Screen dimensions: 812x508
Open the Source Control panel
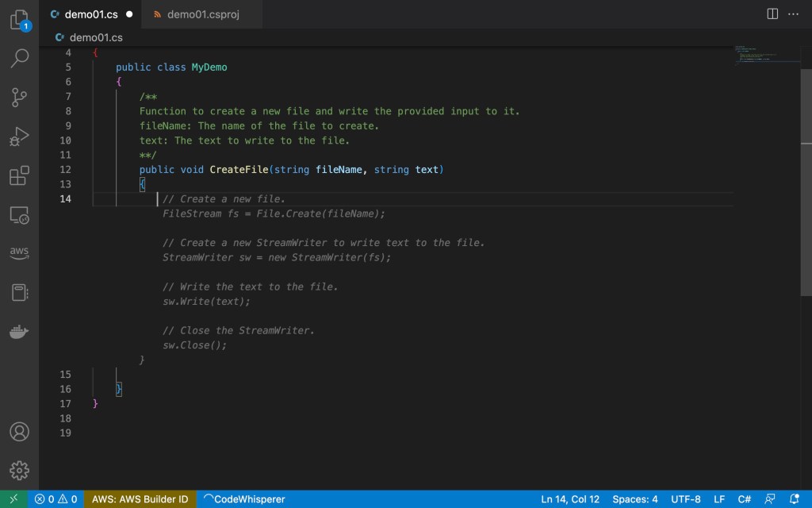coord(19,97)
